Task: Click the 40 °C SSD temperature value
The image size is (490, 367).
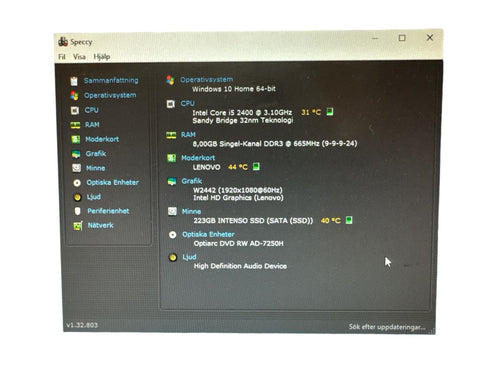Action: tap(330, 221)
